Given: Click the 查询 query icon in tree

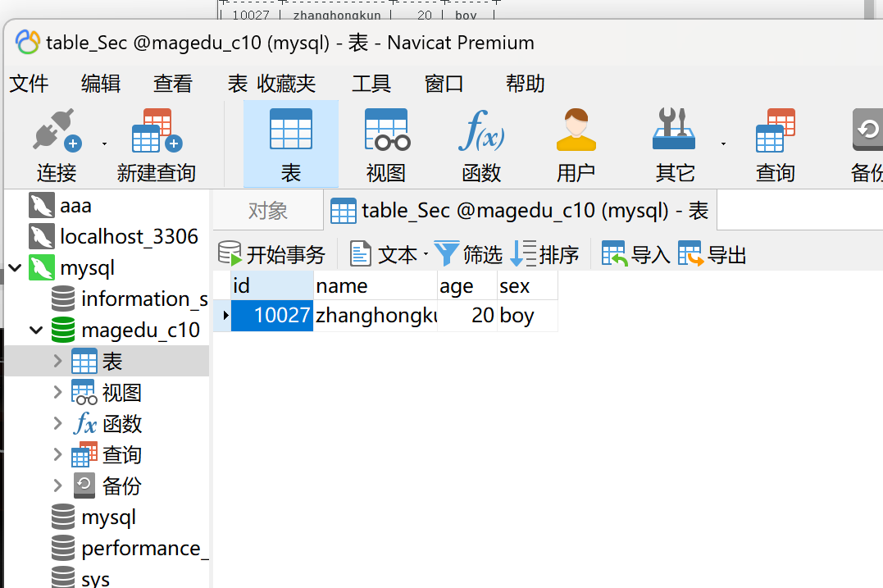Looking at the screenshot, I should [84, 454].
